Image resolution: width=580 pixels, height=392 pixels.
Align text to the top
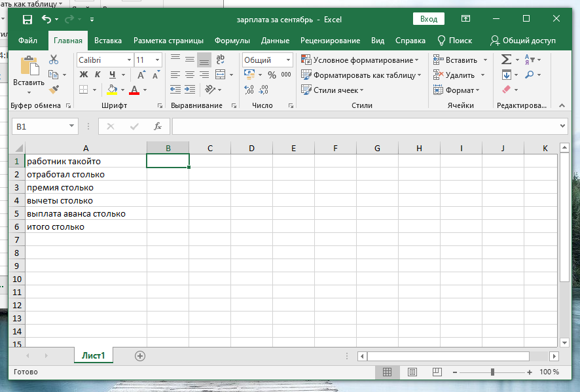(x=175, y=59)
